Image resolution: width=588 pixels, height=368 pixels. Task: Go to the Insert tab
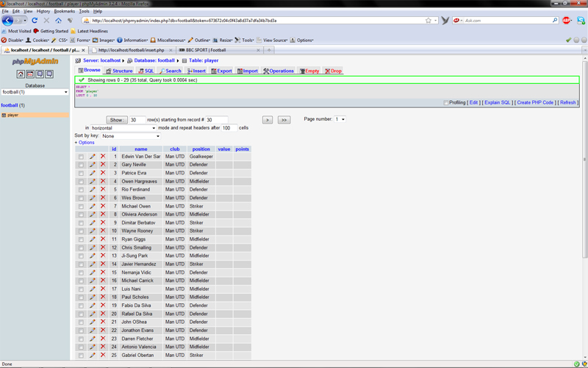click(x=196, y=71)
